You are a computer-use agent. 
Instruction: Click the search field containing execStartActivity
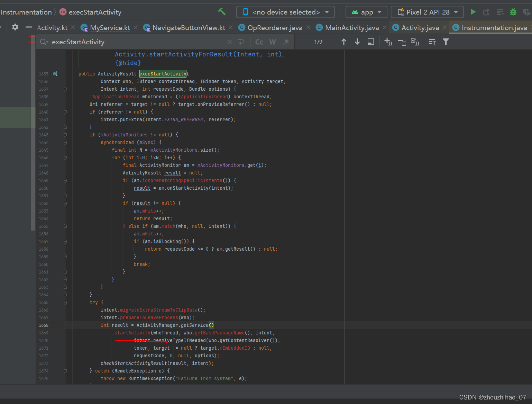click(x=138, y=42)
